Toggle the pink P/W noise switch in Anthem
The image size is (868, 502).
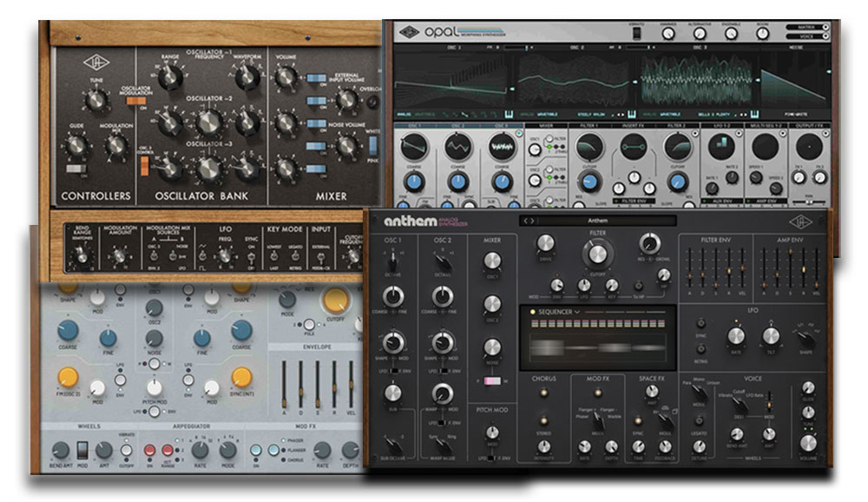pos(491,381)
